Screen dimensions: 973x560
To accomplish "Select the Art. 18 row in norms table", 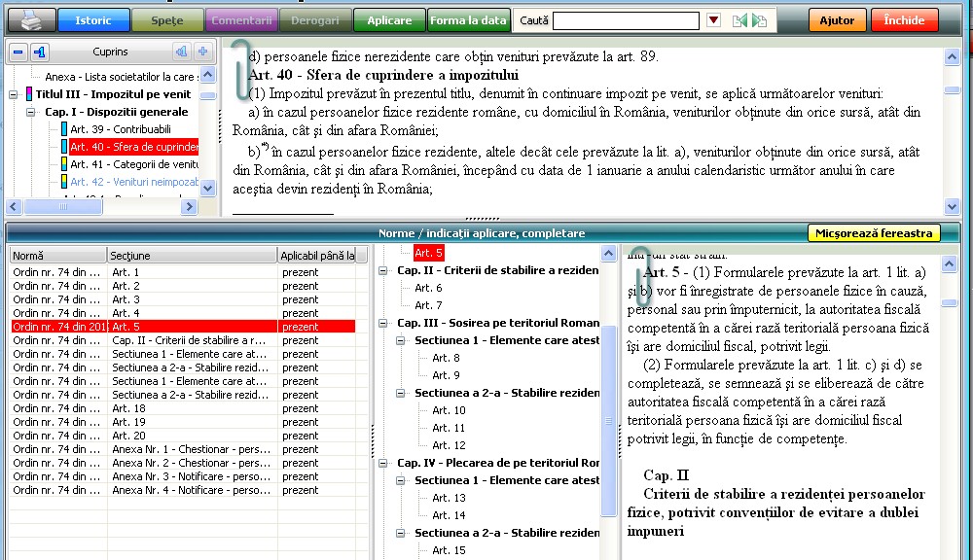I will coord(183,408).
